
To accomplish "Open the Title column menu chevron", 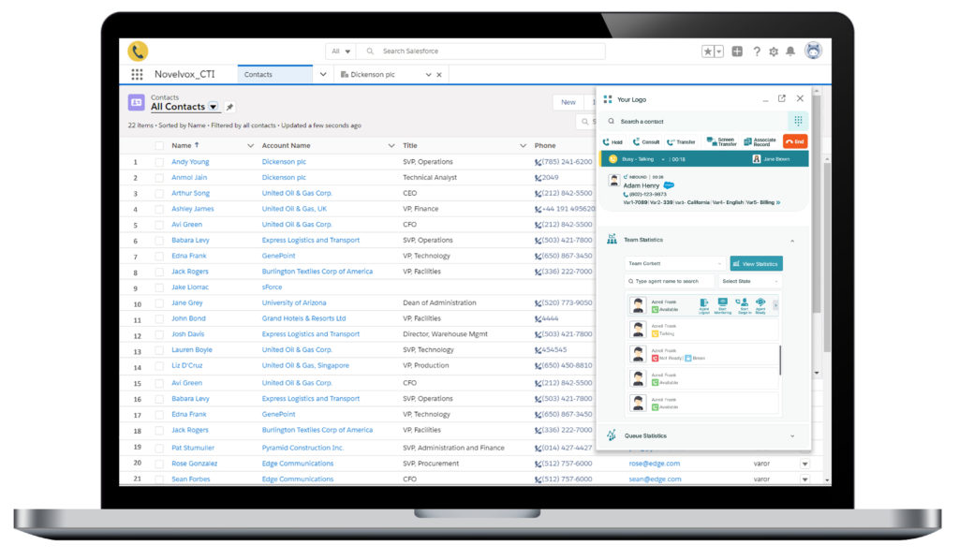I will coord(523,145).
